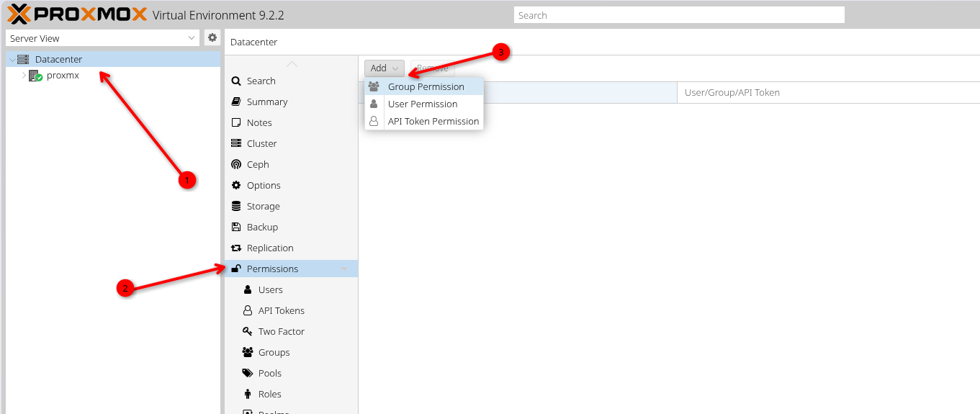Click the Search magnifier icon in sidebar

click(x=235, y=81)
